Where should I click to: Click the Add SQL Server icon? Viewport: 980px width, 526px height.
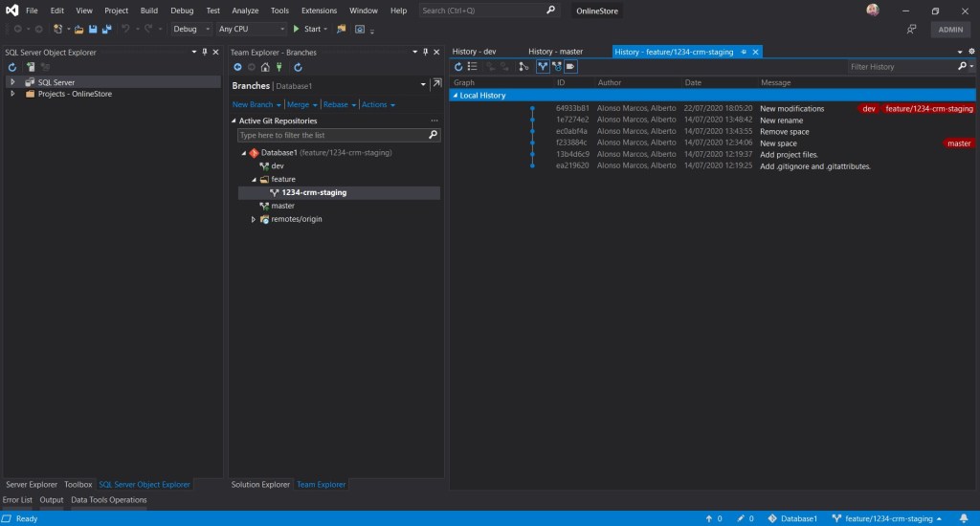click(x=31, y=67)
